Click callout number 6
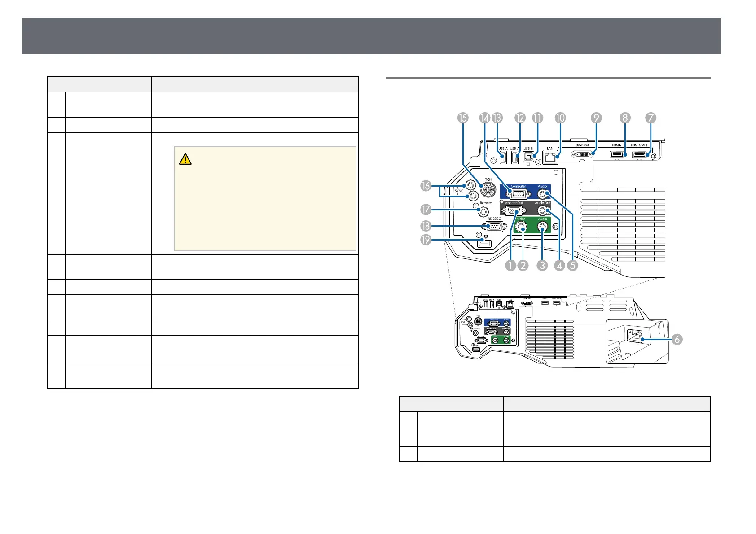756x534 pixels. 677,339
